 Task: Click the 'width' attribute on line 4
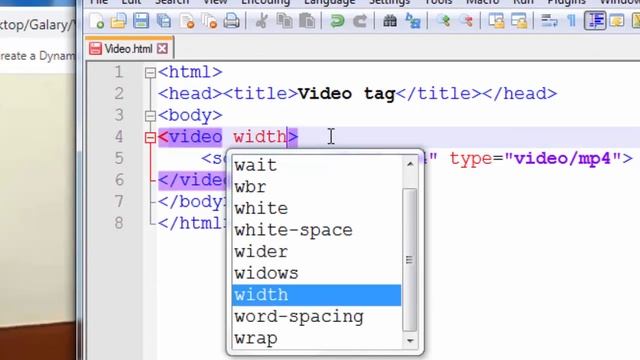(260, 137)
